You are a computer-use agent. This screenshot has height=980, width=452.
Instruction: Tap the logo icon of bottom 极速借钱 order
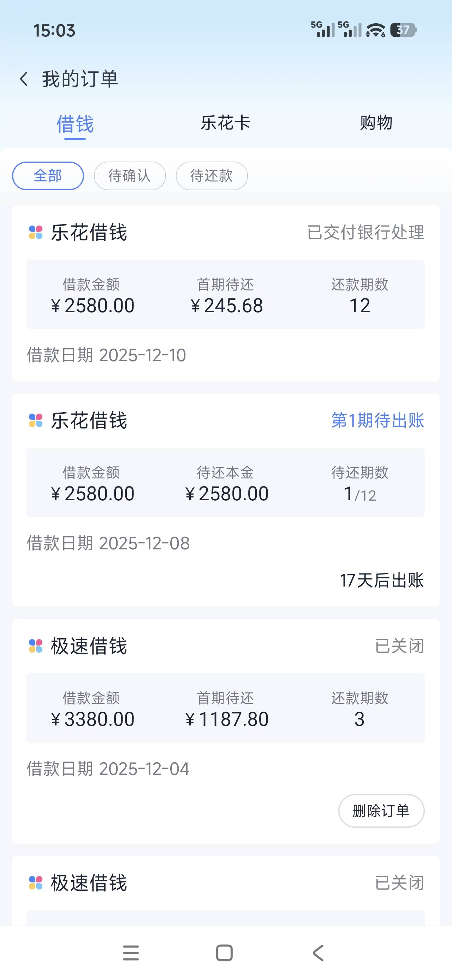[x=36, y=883]
